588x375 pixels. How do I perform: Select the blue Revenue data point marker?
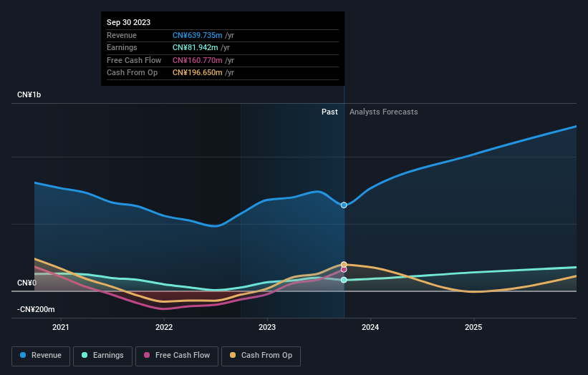click(344, 205)
